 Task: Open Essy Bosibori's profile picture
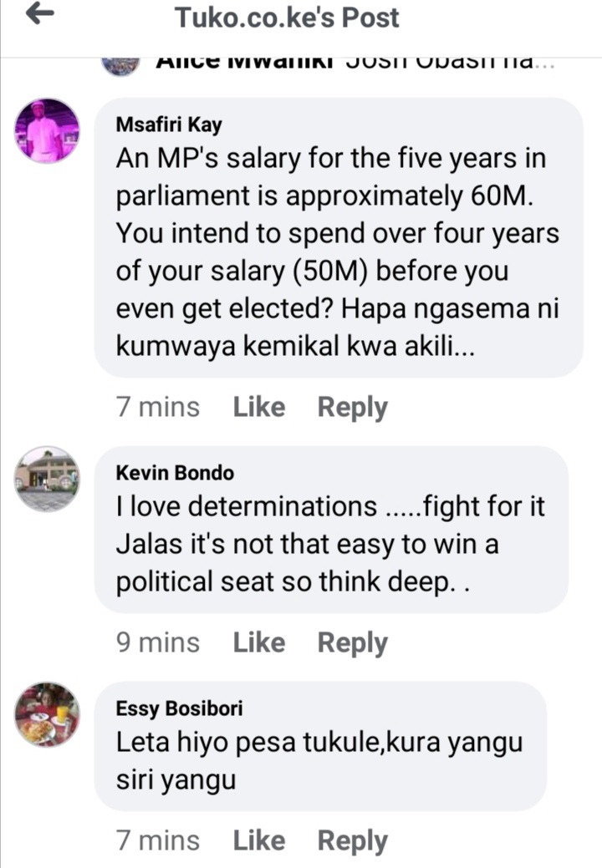coord(47,714)
